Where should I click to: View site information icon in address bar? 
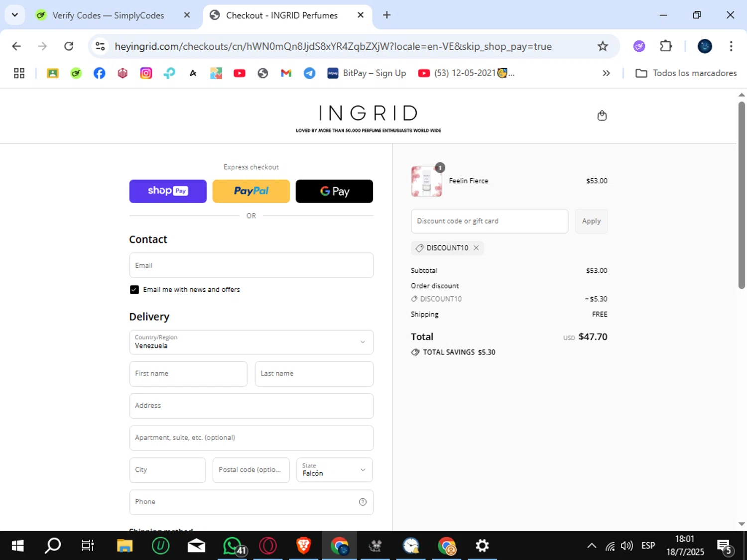coord(100,46)
